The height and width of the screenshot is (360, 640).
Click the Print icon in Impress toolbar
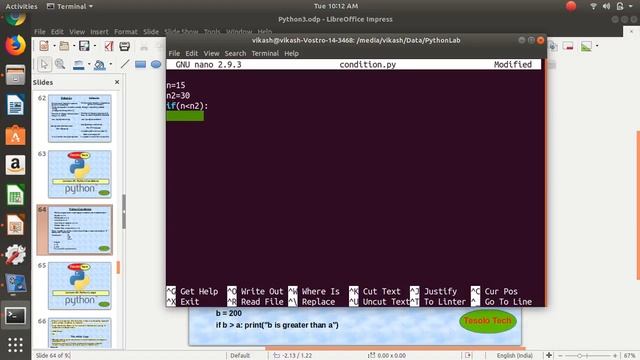click(124, 46)
